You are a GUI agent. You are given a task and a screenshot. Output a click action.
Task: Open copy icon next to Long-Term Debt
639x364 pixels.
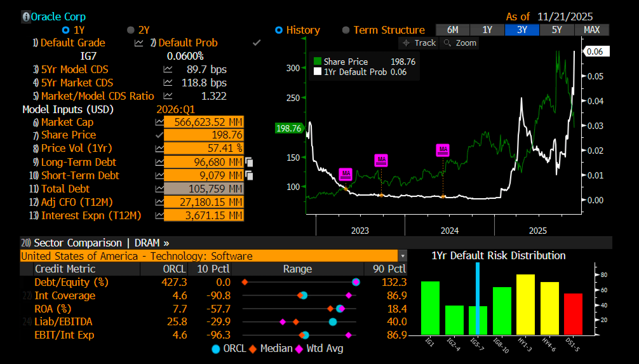coord(249,162)
